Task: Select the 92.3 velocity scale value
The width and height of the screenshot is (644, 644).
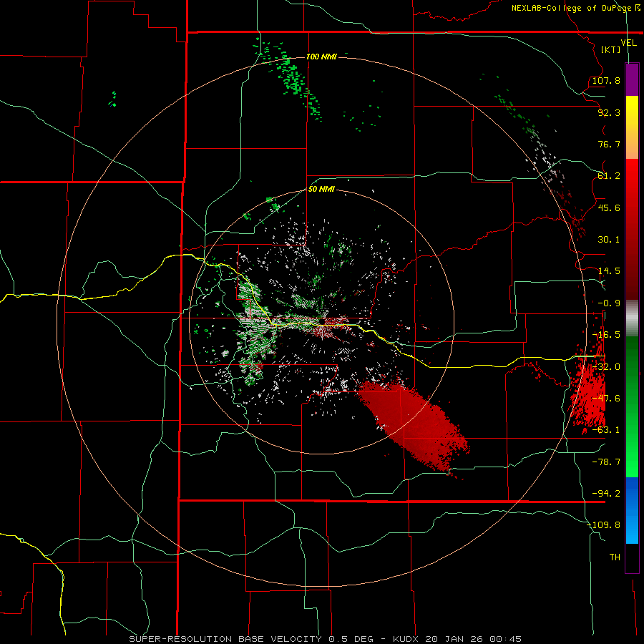Action: pos(609,112)
